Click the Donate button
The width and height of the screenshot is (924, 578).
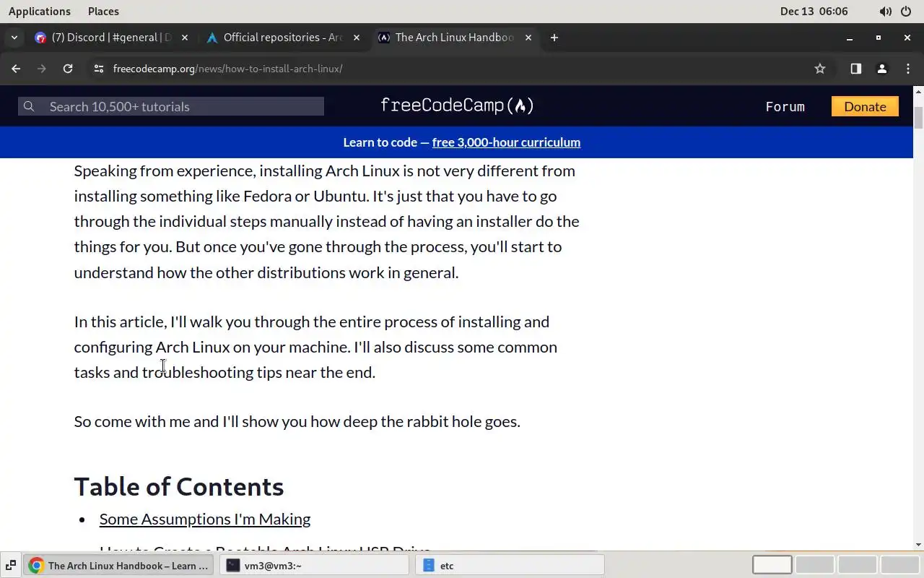point(865,106)
